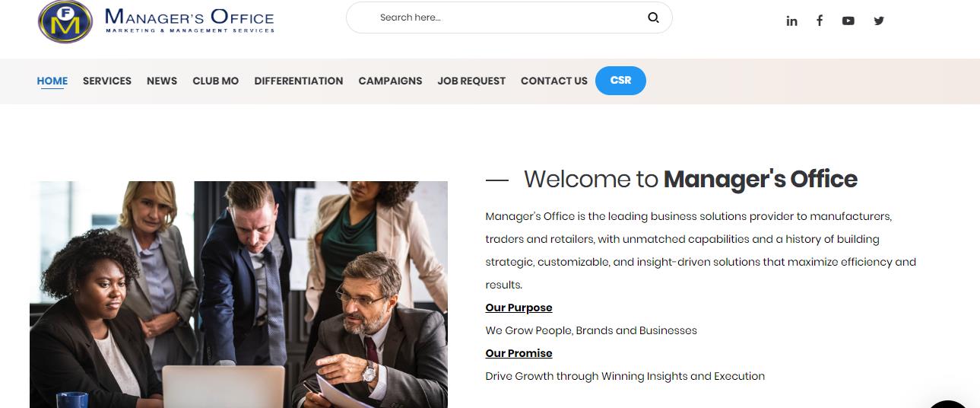Open the SERVICES menu
Screen dimensions: 980x408
point(107,81)
